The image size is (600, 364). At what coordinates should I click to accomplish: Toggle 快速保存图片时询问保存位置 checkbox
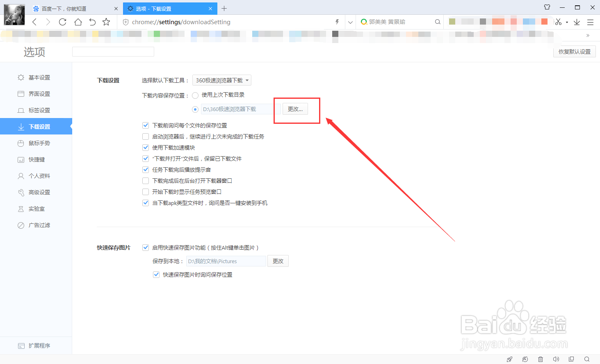pos(156,275)
